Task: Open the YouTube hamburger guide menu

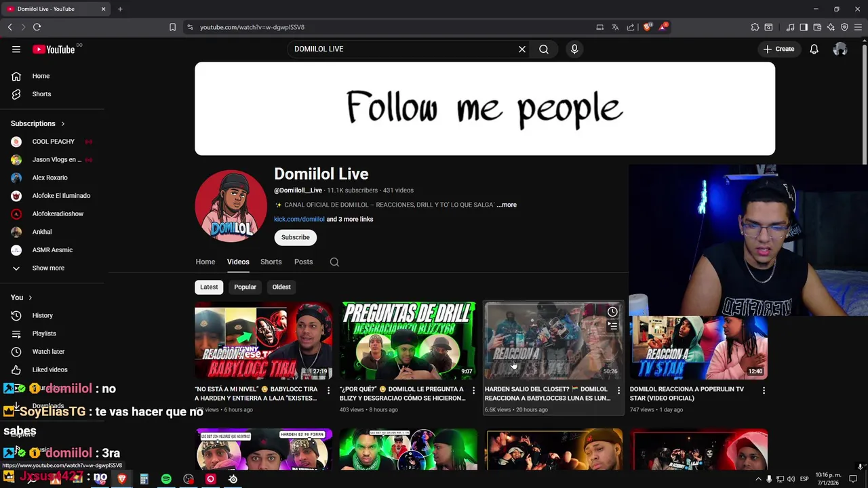Action: (x=16, y=49)
